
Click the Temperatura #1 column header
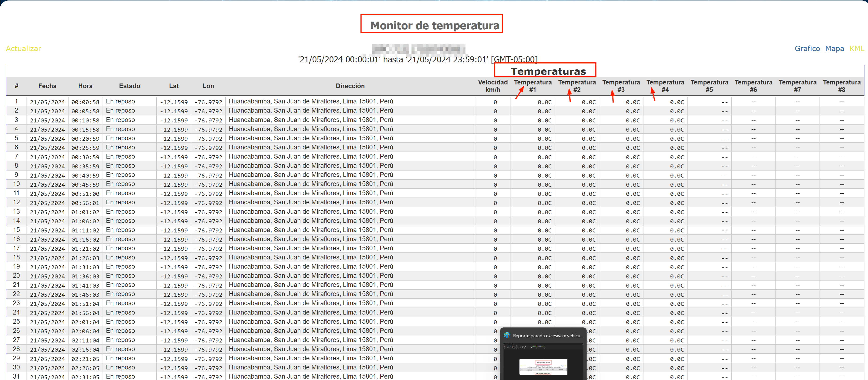tap(533, 86)
